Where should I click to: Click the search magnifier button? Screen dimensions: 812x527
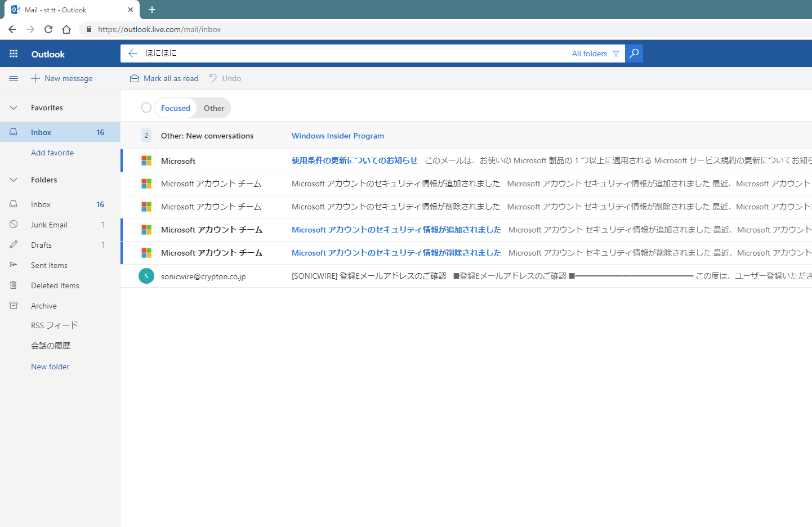pos(634,53)
